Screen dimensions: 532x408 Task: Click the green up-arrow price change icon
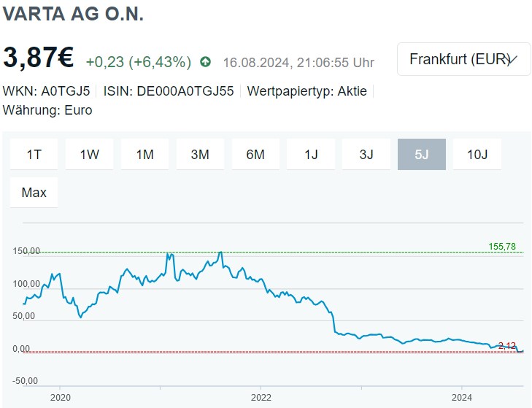[205, 62]
